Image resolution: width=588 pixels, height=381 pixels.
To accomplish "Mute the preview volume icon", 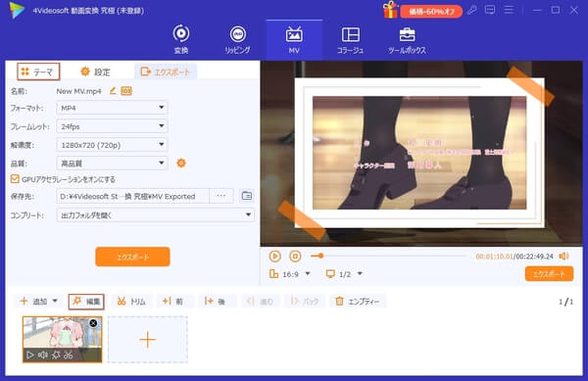I will [563, 256].
